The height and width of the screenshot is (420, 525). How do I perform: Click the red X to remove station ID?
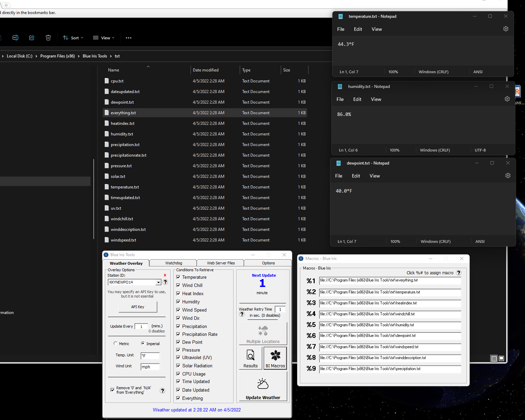coord(165,275)
